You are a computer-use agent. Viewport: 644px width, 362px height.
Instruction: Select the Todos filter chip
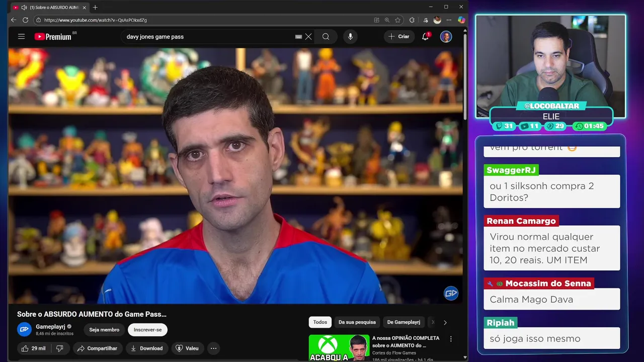(320, 322)
